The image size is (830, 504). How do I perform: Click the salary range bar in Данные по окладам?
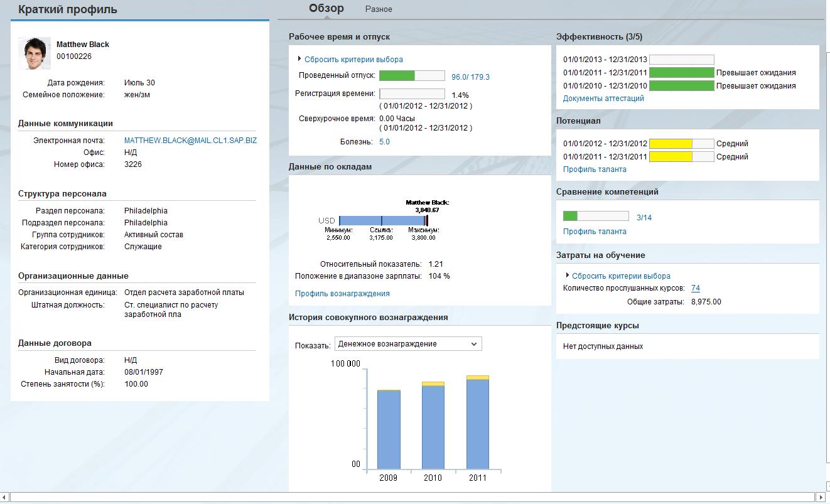pyautogui.click(x=383, y=221)
